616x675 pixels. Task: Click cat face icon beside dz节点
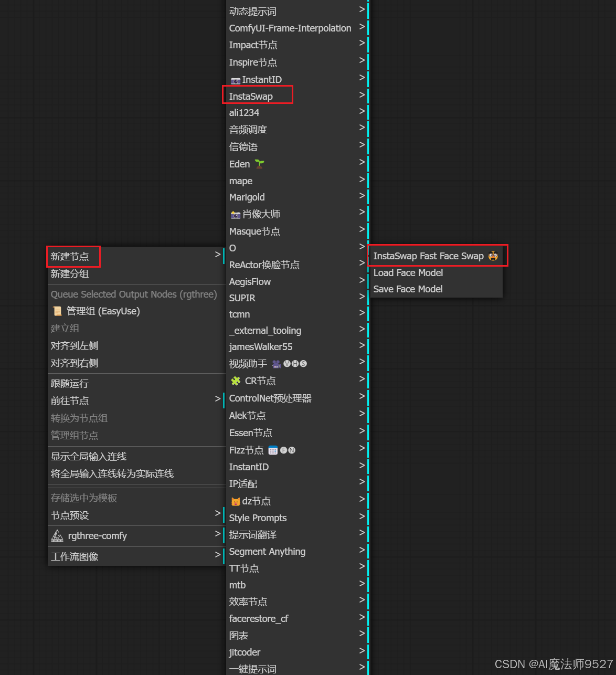[236, 502]
